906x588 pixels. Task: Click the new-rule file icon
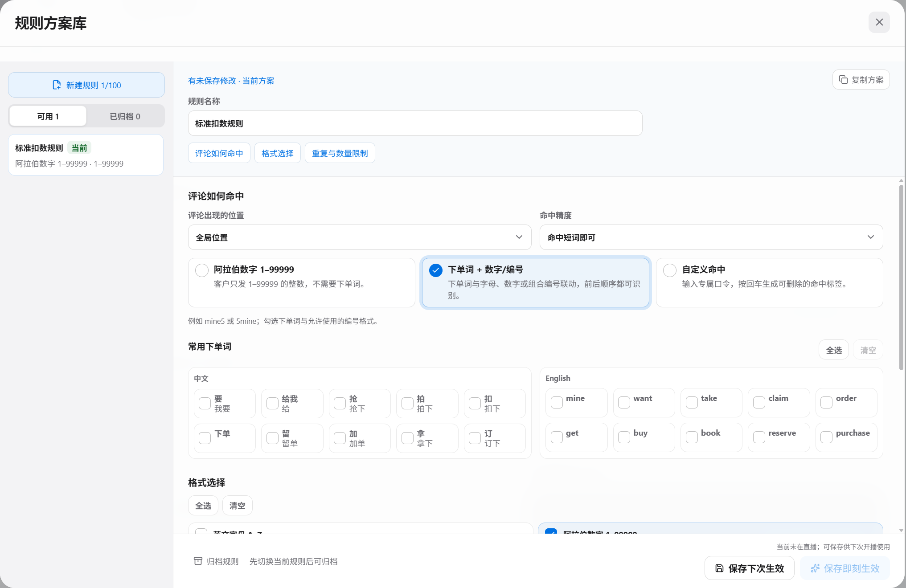tap(57, 85)
